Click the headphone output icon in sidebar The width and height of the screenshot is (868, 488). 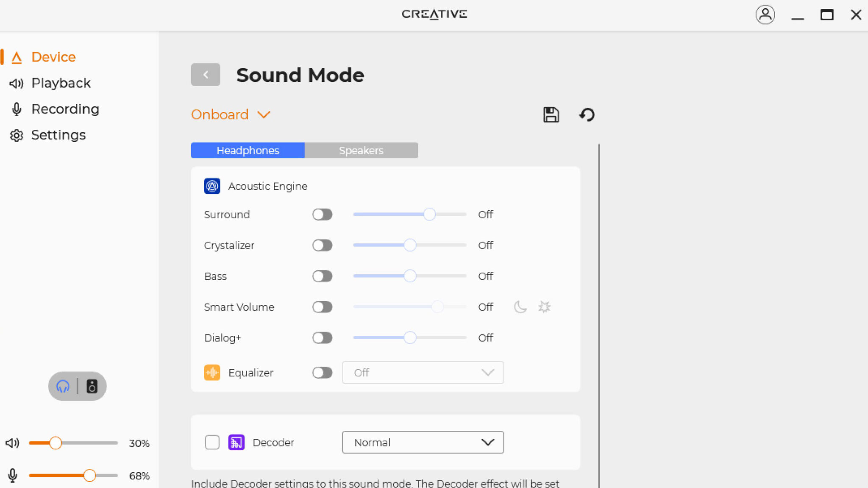63,386
